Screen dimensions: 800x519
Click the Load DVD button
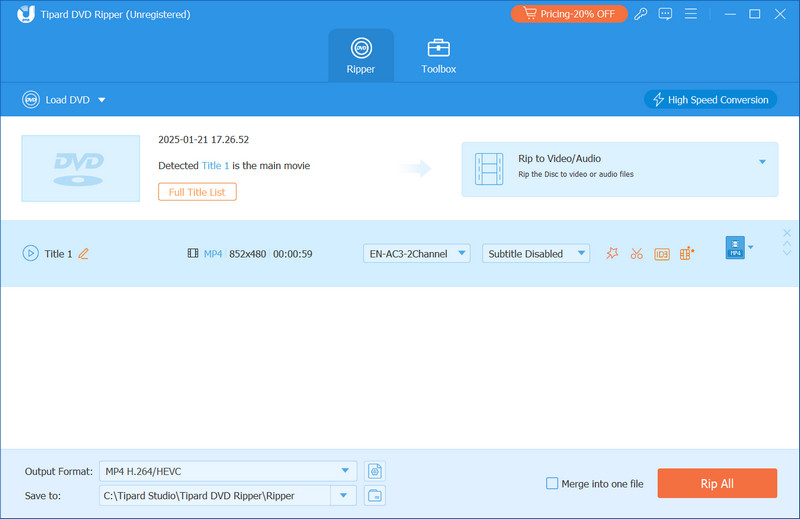point(56,100)
